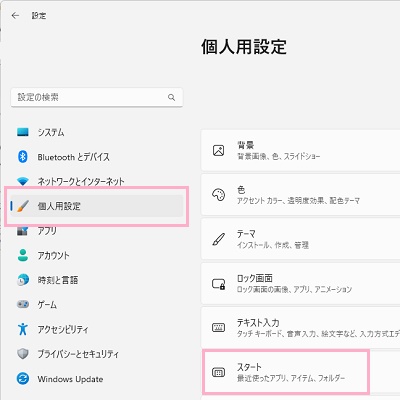Go back with the arrow icon
This screenshot has height=400, width=400.
[15, 15]
